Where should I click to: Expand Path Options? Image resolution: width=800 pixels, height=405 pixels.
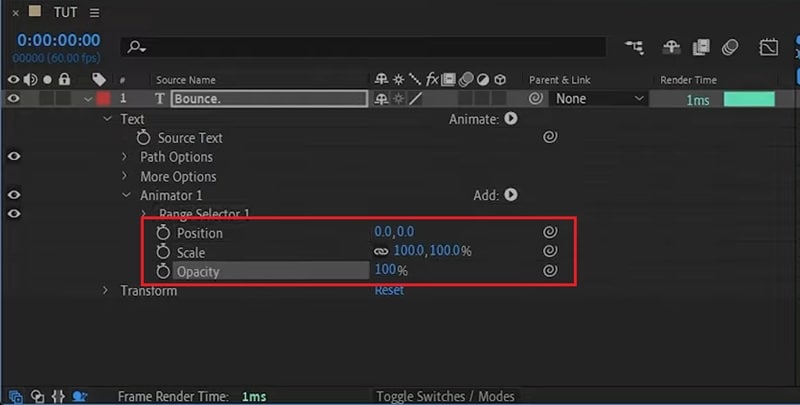click(124, 157)
